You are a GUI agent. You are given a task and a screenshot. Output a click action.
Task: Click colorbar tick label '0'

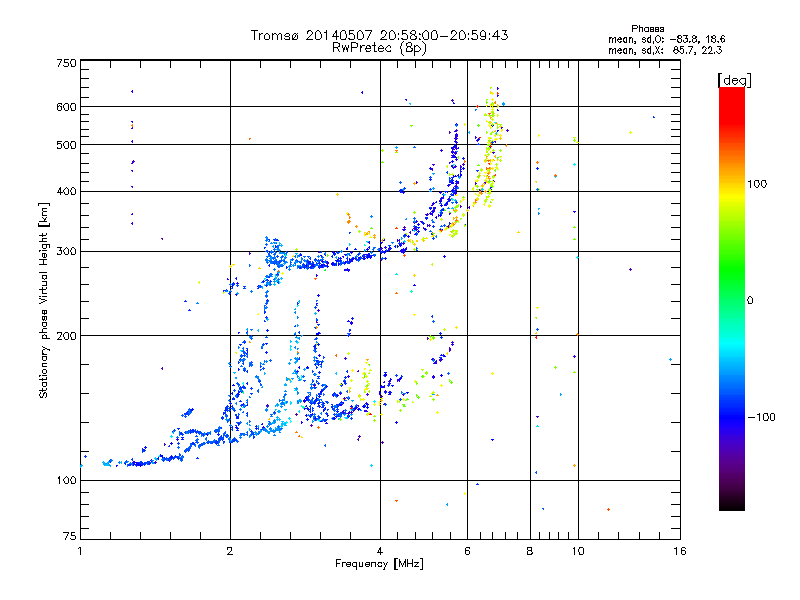click(x=750, y=301)
